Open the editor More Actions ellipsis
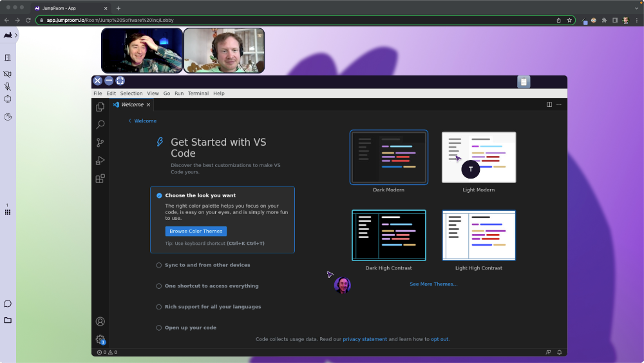Screen dimensions: 644x363 pyautogui.click(x=559, y=104)
